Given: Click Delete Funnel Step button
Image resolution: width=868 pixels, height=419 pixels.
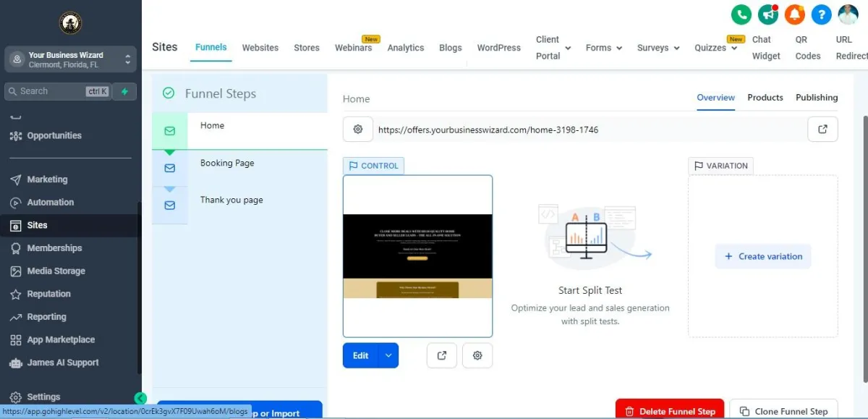Looking at the screenshot, I should 669,411.
